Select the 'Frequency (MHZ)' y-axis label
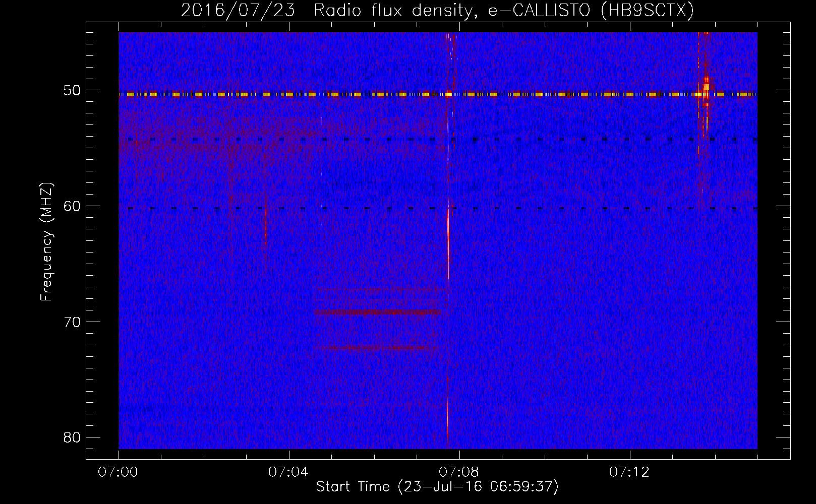 click(46, 242)
